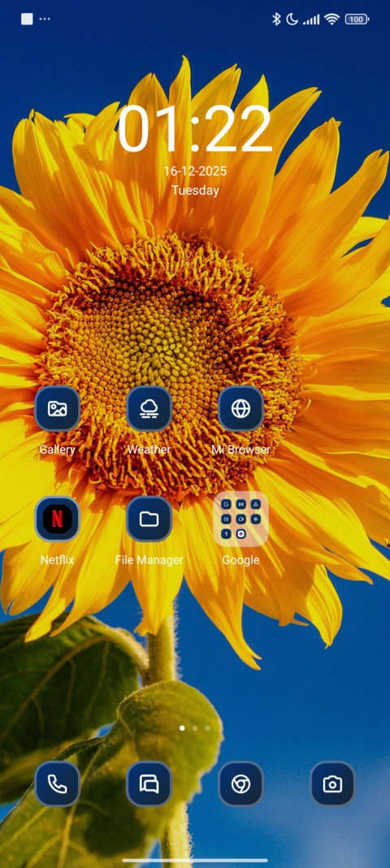Image resolution: width=390 pixels, height=868 pixels.
Task: Tap the second home page indicator dot
Action: [195, 728]
